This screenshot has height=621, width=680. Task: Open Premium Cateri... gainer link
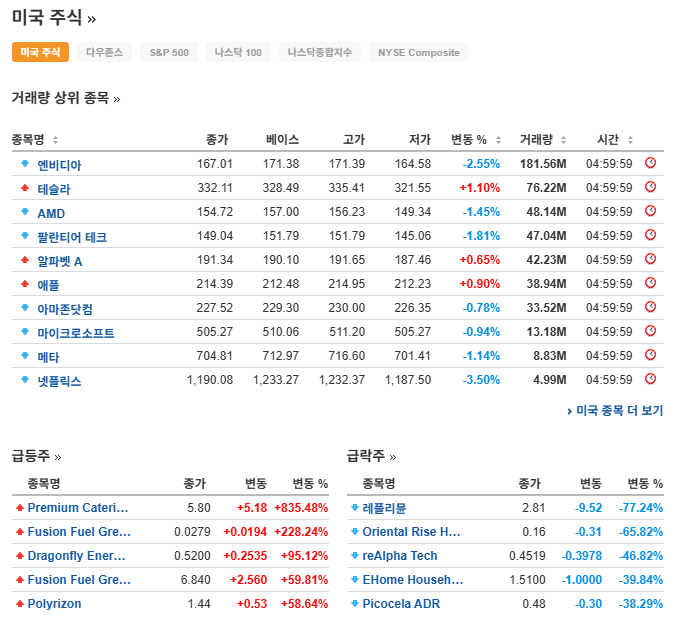click(78, 508)
